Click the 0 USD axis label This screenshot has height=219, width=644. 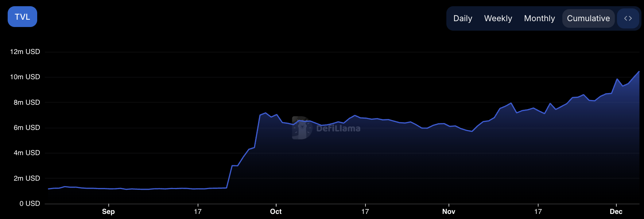click(x=30, y=203)
